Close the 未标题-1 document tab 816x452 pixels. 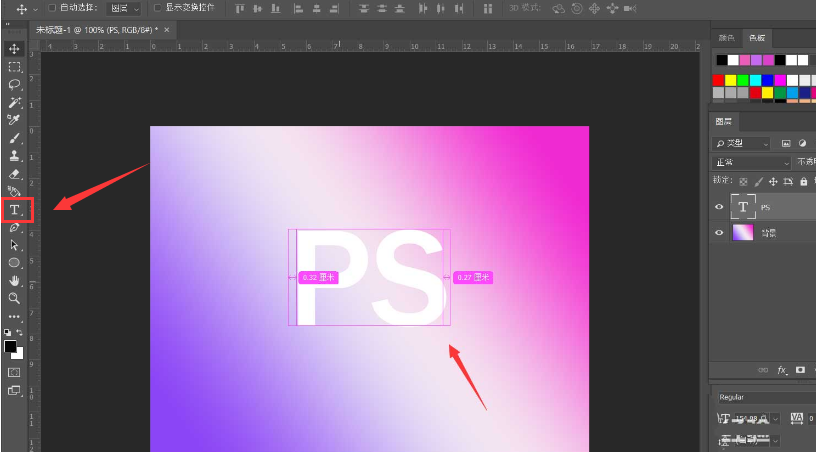167,30
